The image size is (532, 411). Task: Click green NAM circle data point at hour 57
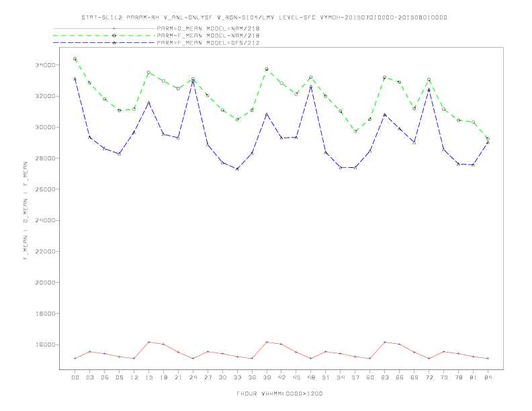coord(355,131)
